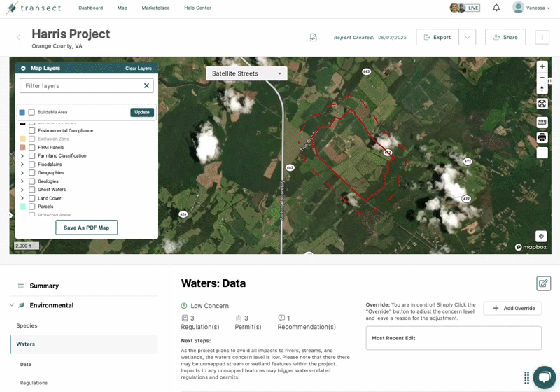
Task: Zoom in on the map
Action: [542, 66]
